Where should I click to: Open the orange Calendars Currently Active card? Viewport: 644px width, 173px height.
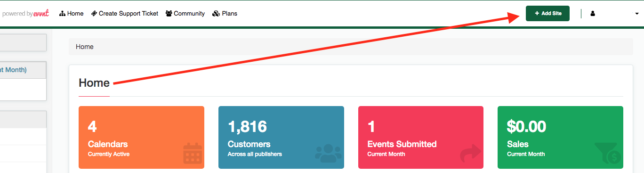pyautogui.click(x=141, y=137)
